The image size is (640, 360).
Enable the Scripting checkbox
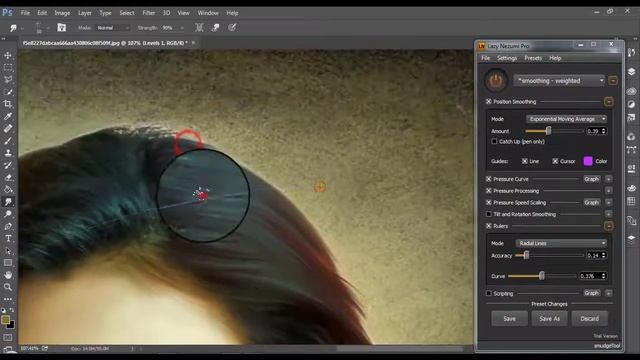pyautogui.click(x=489, y=293)
